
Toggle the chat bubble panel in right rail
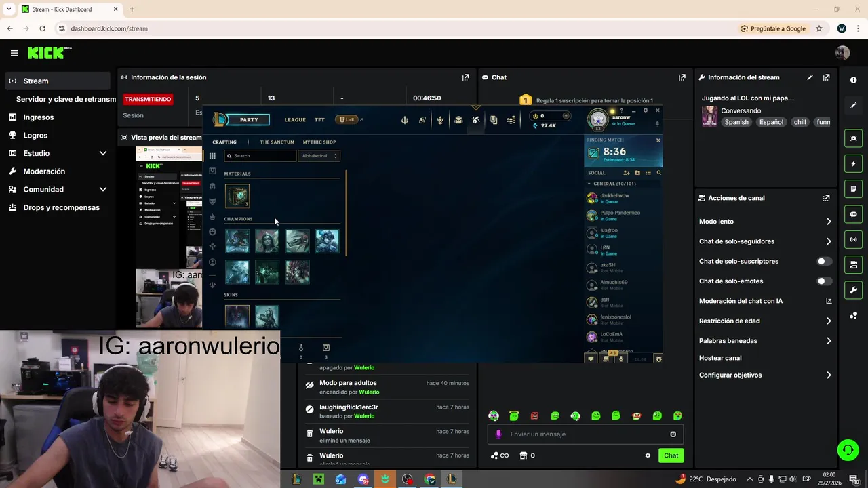click(x=853, y=214)
